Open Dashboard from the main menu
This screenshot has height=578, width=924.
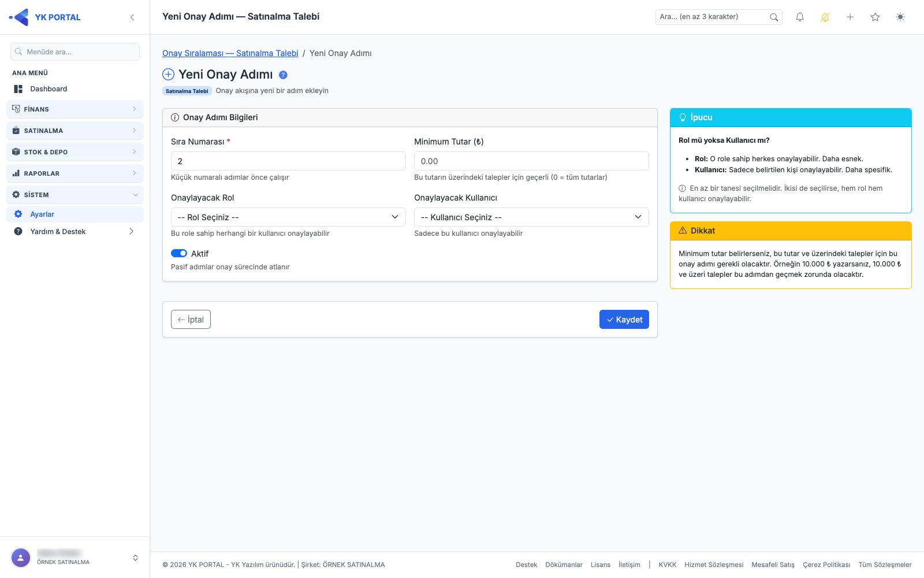[x=75, y=89]
